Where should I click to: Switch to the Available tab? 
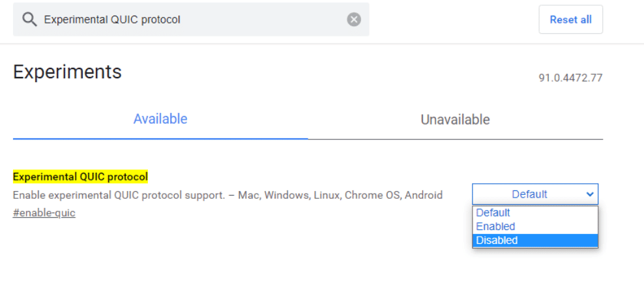(x=160, y=119)
